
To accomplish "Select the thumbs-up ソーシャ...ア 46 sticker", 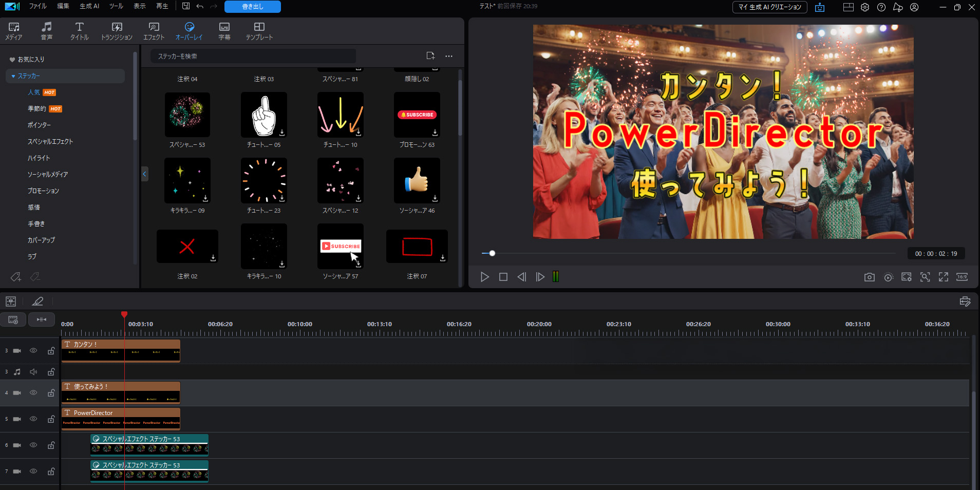I will [417, 180].
